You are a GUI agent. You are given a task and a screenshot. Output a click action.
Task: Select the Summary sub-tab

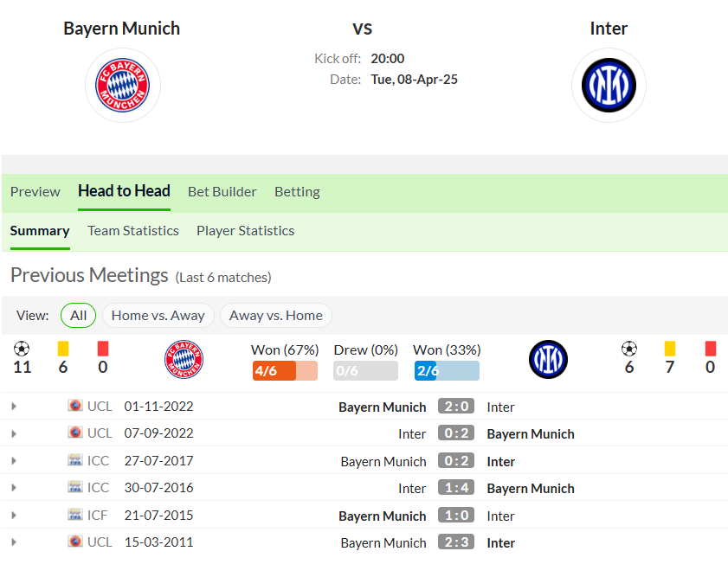(x=40, y=230)
